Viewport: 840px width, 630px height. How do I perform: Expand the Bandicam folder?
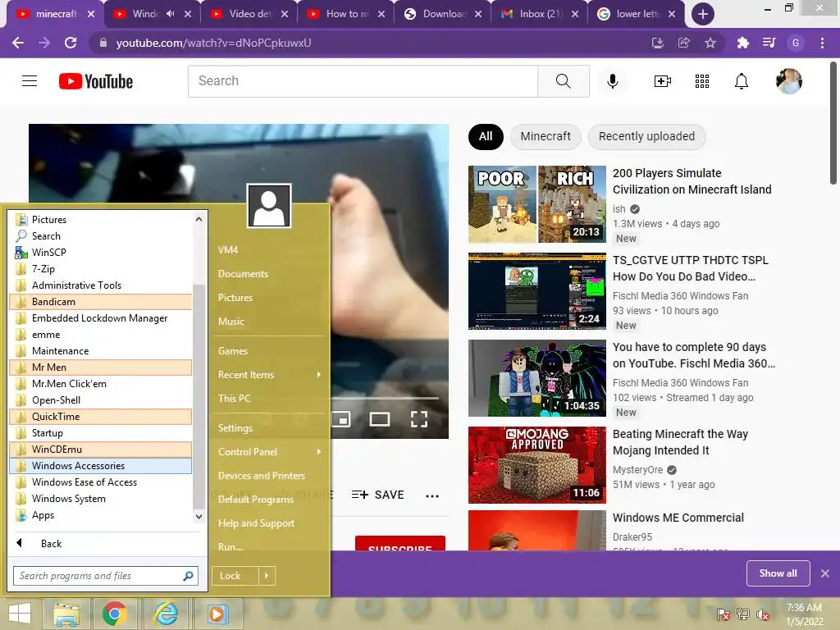[x=101, y=302]
